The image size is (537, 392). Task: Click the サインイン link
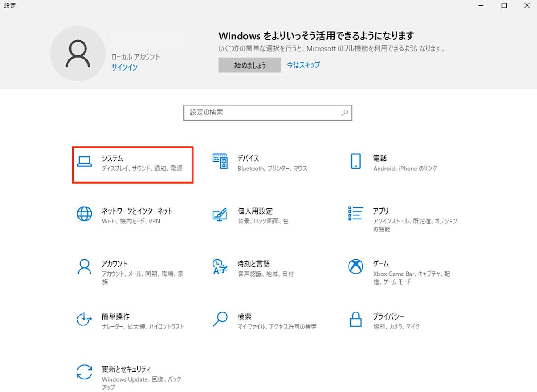coord(124,67)
